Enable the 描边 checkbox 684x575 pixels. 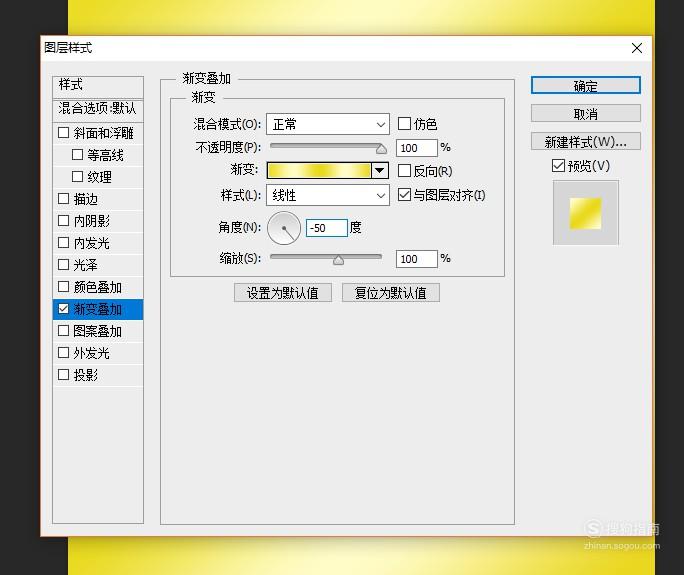tap(64, 199)
